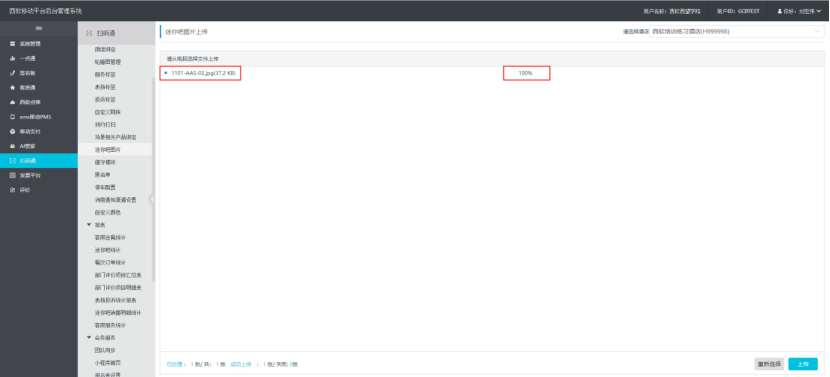
Task: Open 场景相关产品绑定 in the submenu
Action: (x=115, y=137)
